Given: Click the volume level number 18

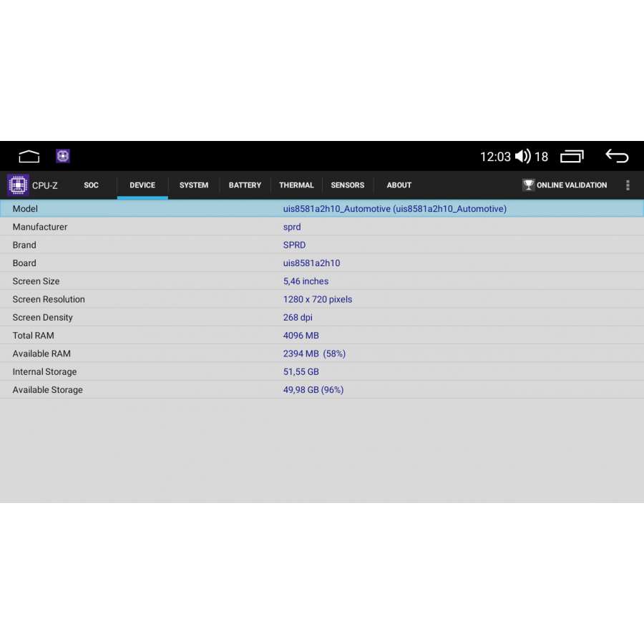Looking at the screenshot, I should [x=542, y=157].
